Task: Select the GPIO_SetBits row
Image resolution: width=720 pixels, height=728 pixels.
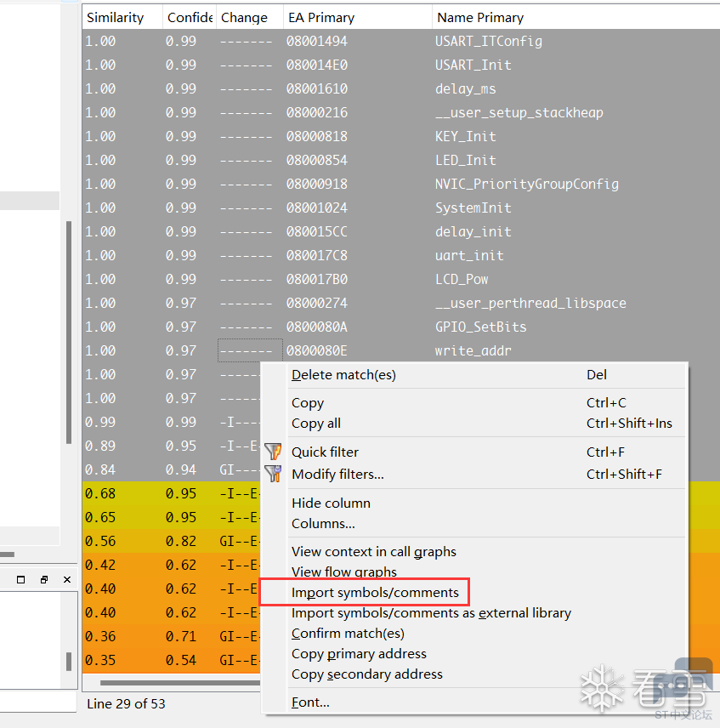Action: pyautogui.click(x=401, y=327)
